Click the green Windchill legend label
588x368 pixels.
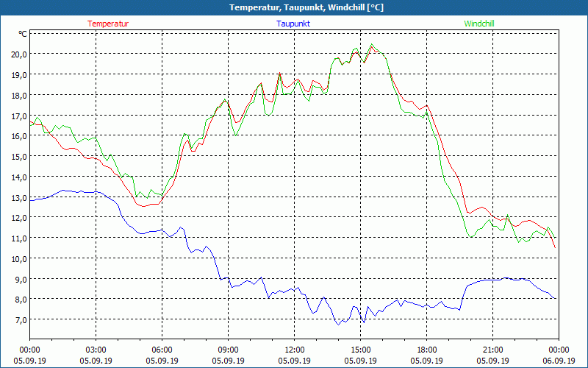[479, 24]
